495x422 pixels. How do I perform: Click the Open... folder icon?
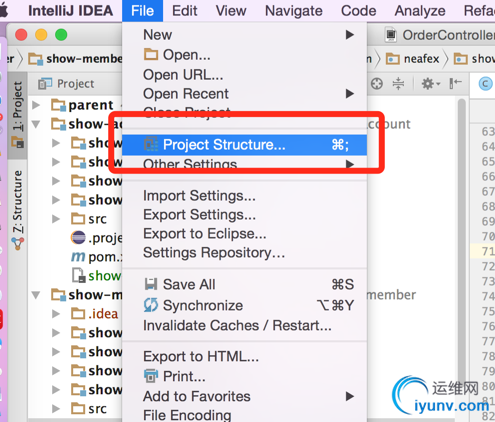[151, 54]
